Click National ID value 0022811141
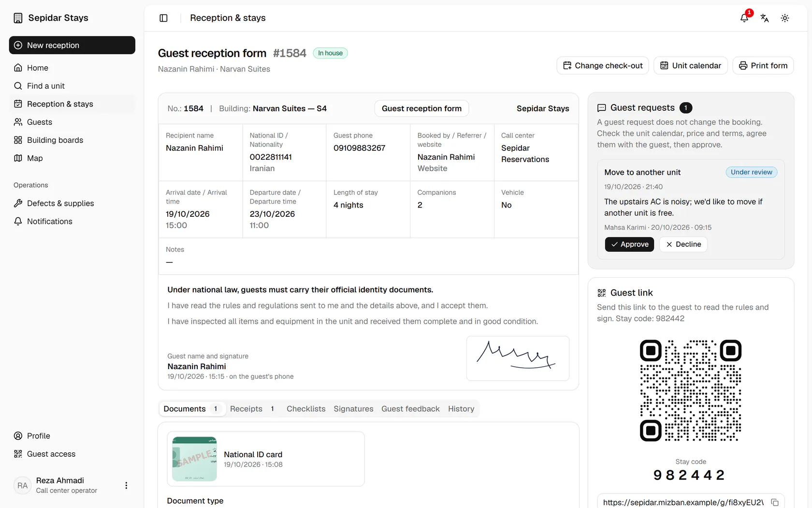 [271, 157]
